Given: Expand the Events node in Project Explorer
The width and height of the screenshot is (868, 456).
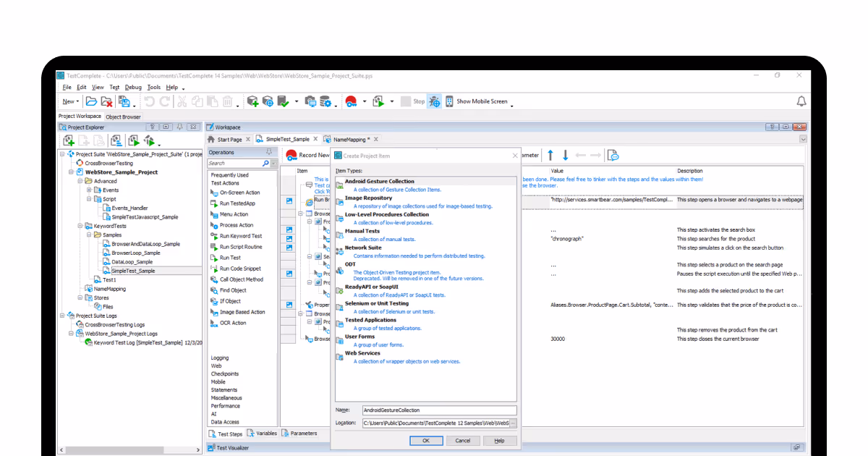Looking at the screenshot, I should (88, 190).
